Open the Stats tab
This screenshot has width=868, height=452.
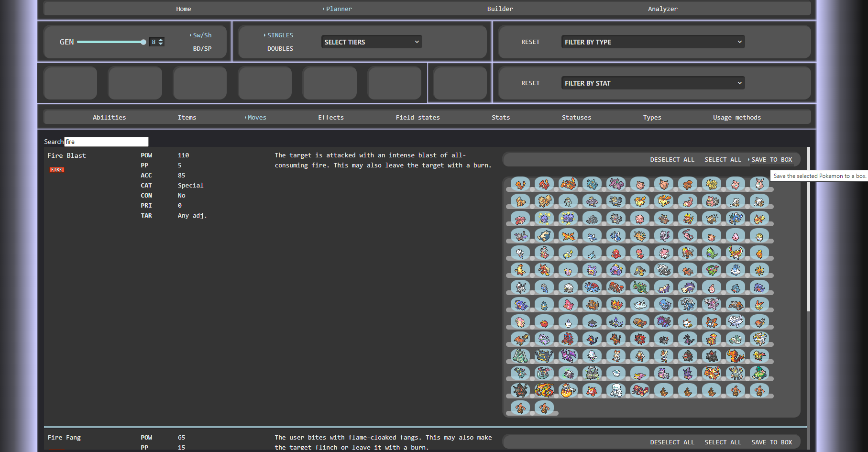[501, 117]
